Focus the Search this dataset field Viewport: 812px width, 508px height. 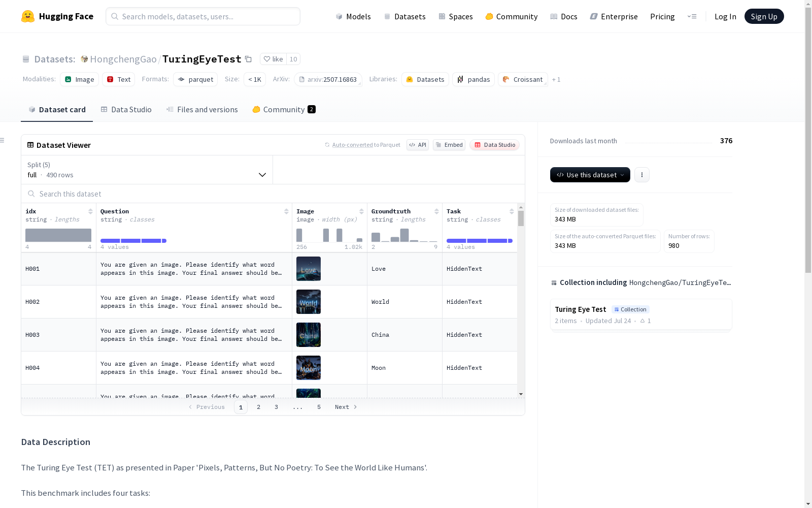273,194
